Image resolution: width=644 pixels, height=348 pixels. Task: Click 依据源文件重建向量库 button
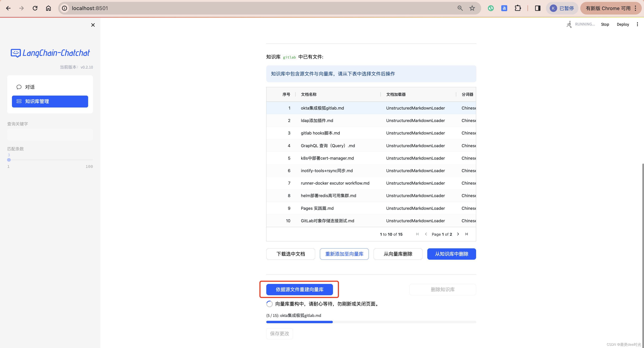coord(299,290)
